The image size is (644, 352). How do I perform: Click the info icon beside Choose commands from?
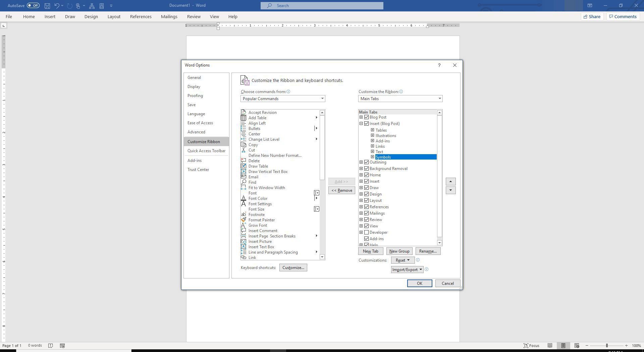(x=288, y=92)
